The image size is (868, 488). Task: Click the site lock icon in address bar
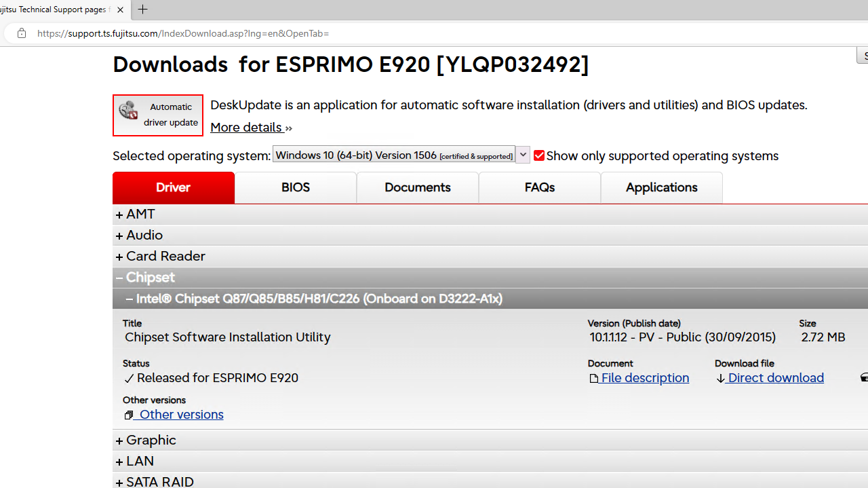[x=22, y=33]
